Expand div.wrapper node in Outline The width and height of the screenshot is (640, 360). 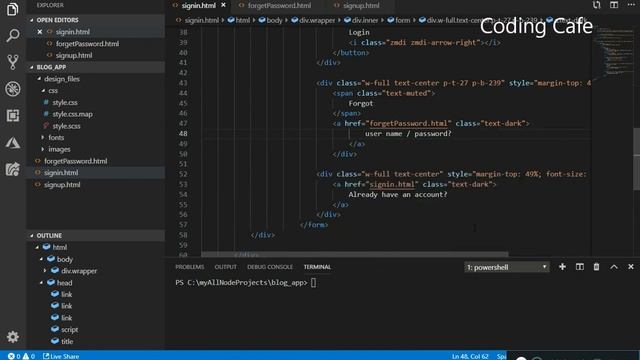[x=45, y=271]
